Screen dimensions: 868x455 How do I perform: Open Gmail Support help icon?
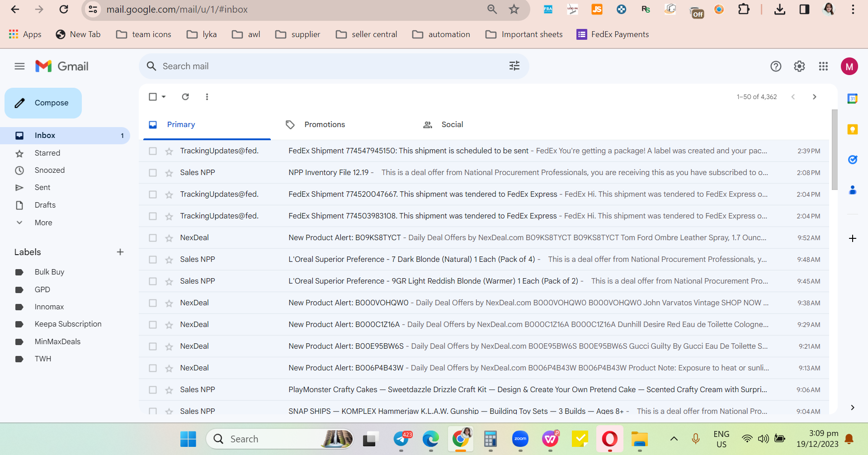(776, 66)
